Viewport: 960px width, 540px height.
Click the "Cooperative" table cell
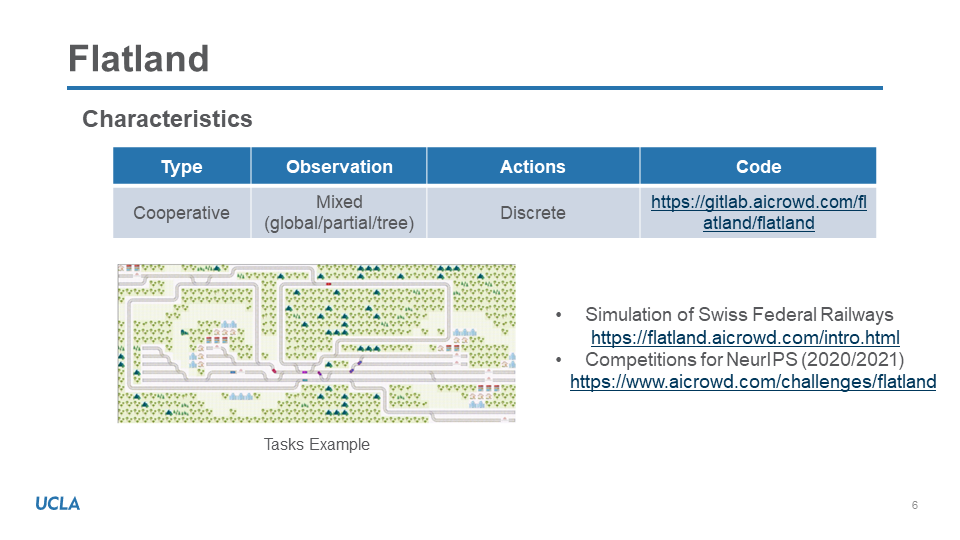click(181, 213)
